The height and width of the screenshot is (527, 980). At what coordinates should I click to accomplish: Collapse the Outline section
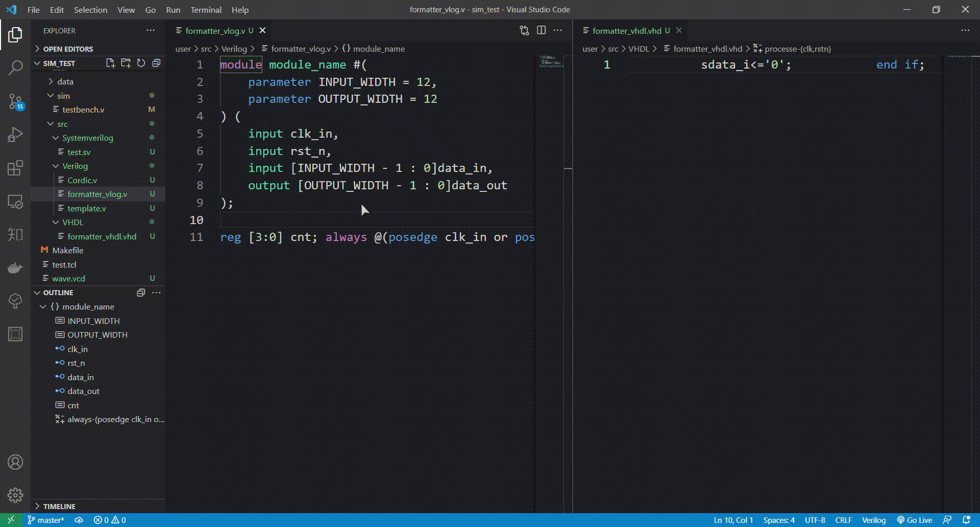point(58,293)
